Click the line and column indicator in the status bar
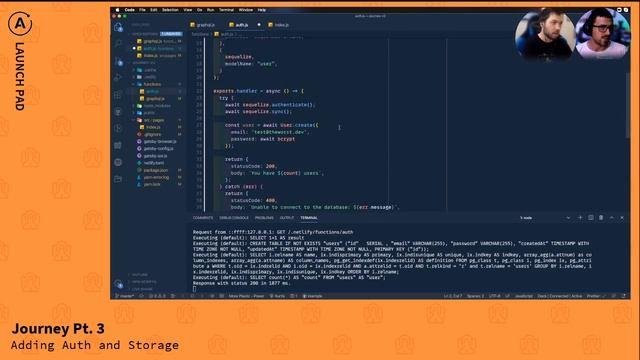The image size is (640, 360). pos(453,296)
